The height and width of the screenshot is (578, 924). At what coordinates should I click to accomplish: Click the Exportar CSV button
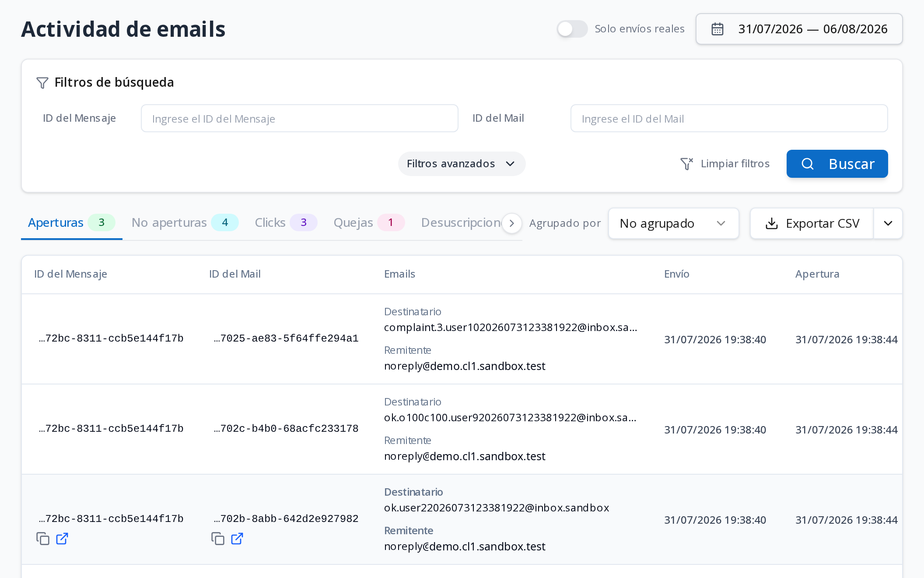tap(812, 223)
